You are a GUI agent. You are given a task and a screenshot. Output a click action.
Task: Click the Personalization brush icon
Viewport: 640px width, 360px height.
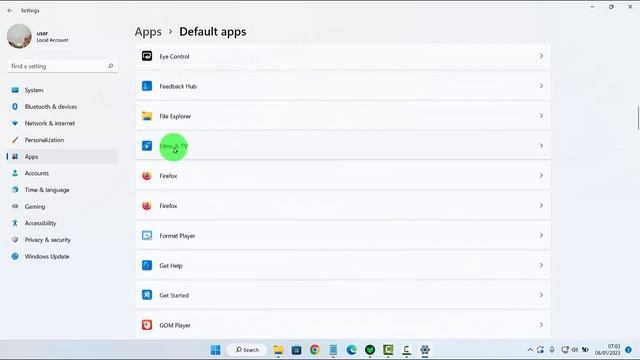15,140
